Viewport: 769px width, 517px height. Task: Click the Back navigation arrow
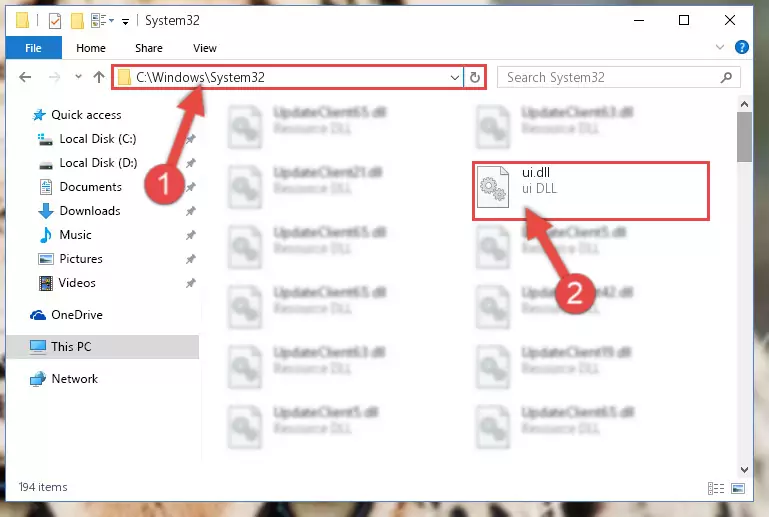pos(25,77)
